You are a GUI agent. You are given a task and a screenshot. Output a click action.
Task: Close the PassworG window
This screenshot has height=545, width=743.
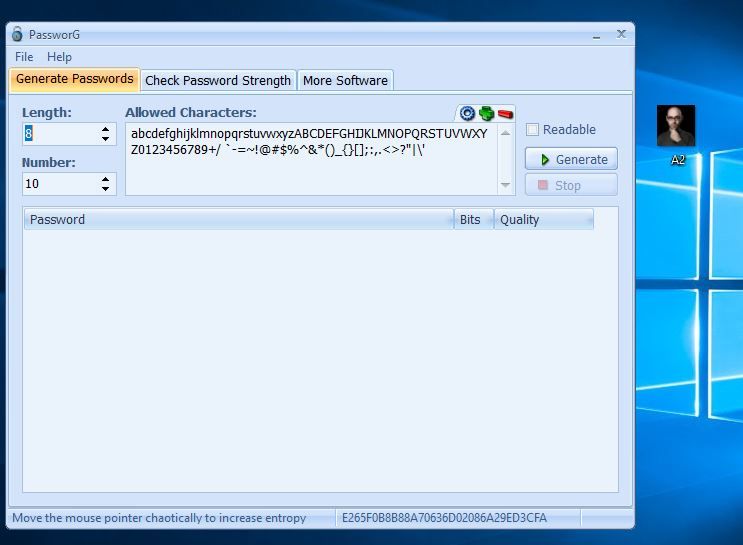[x=621, y=34]
